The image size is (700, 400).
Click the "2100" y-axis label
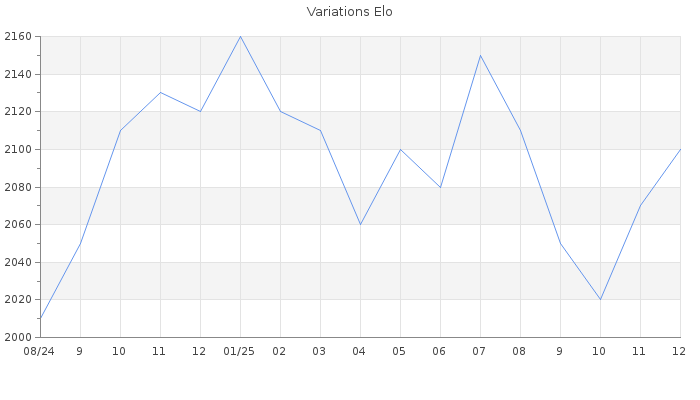click(19, 149)
